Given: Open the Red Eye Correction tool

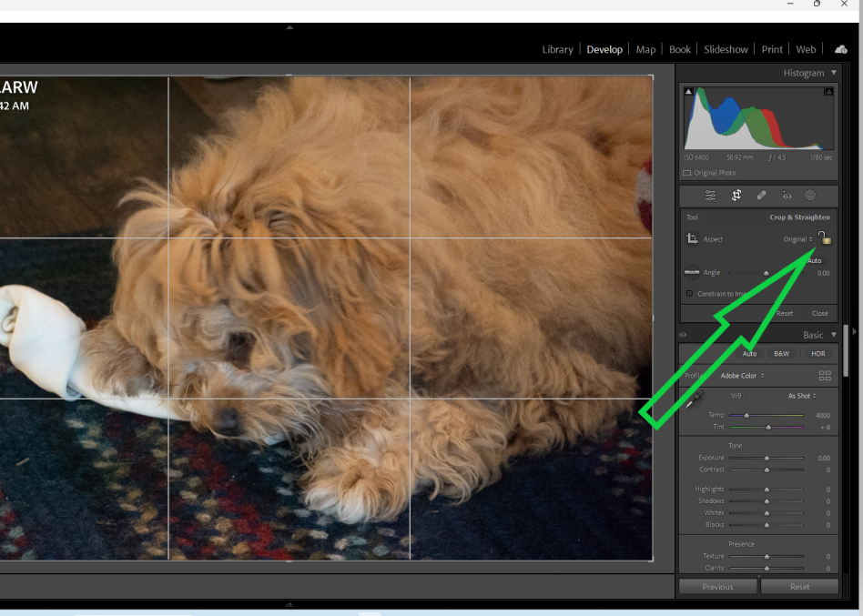Looking at the screenshot, I should click(787, 195).
